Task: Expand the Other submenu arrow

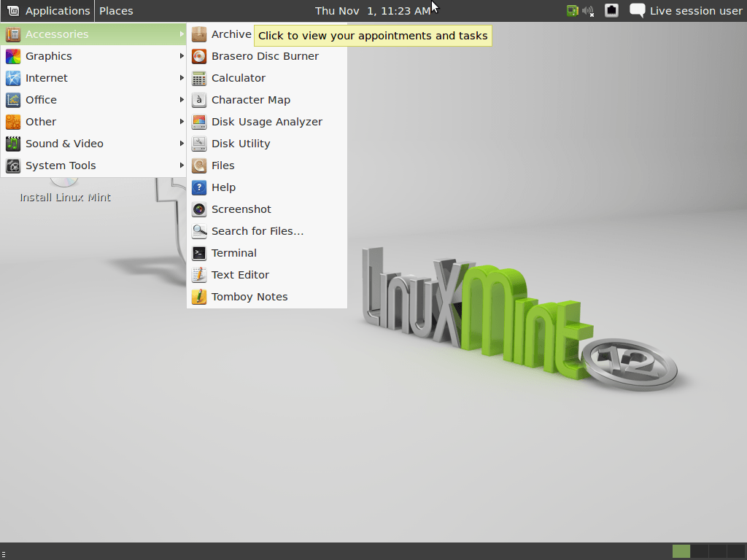Action: [x=182, y=122]
